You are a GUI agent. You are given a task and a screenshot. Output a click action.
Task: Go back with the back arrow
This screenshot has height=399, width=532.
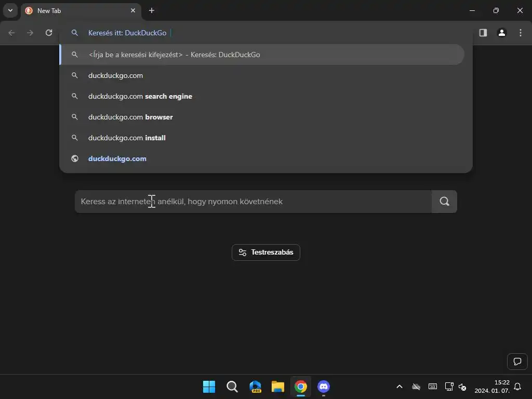[x=11, y=33]
